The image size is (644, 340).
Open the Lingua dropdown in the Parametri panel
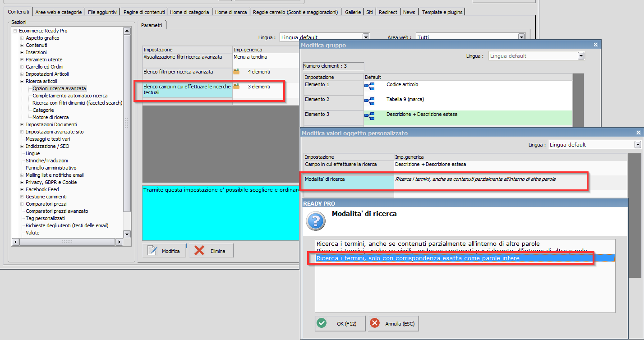(366, 37)
